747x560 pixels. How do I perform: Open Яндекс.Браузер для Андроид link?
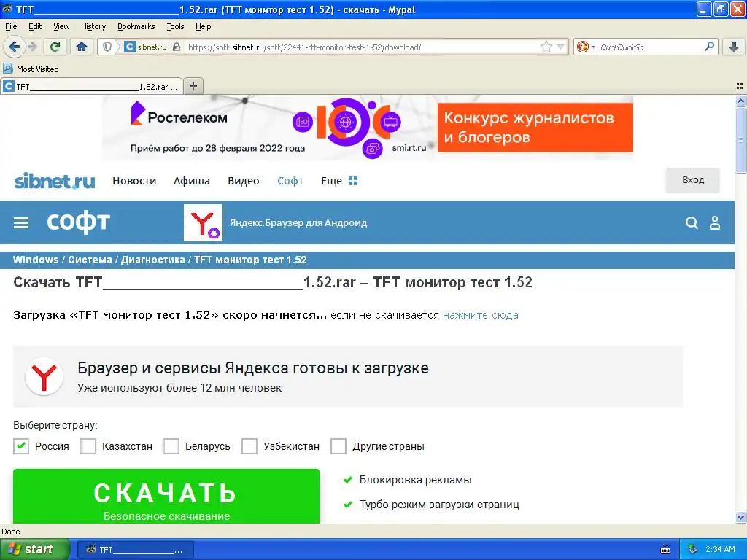click(298, 222)
